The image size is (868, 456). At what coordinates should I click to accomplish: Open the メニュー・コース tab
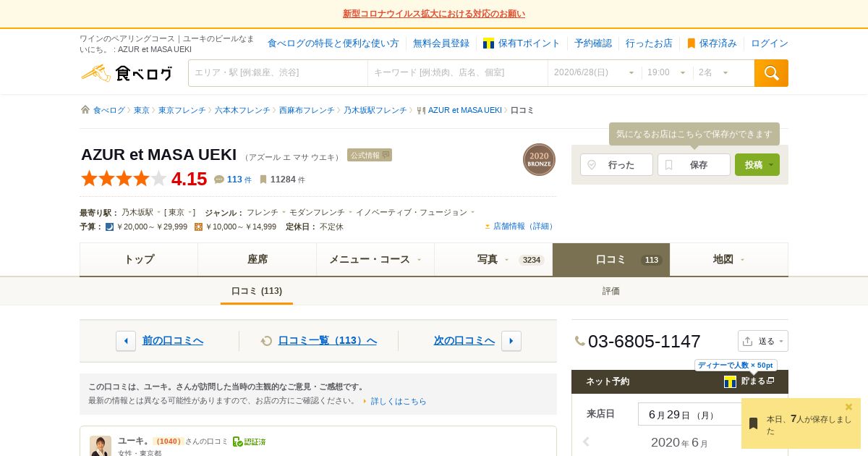(x=375, y=259)
